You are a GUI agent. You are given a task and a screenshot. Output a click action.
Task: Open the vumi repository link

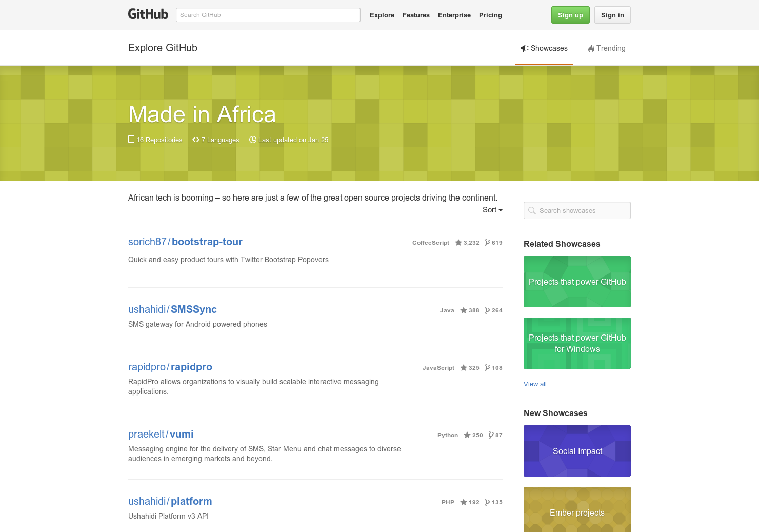click(x=182, y=434)
